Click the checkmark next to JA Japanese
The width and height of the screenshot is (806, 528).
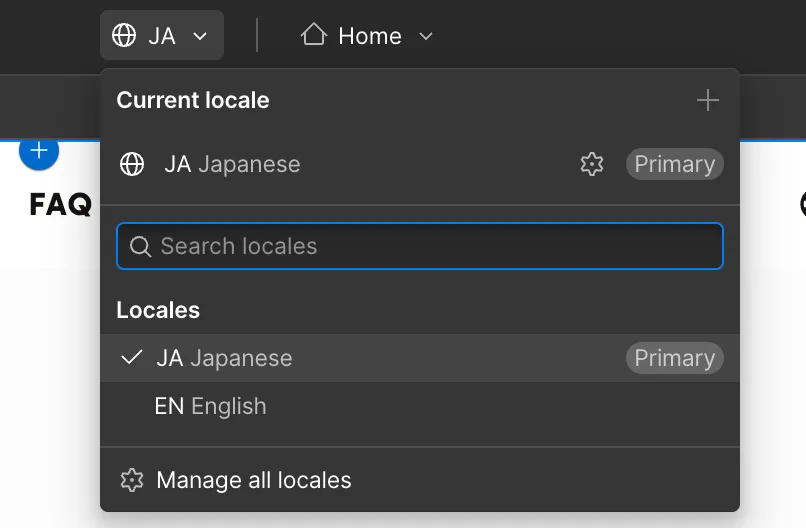pos(132,357)
